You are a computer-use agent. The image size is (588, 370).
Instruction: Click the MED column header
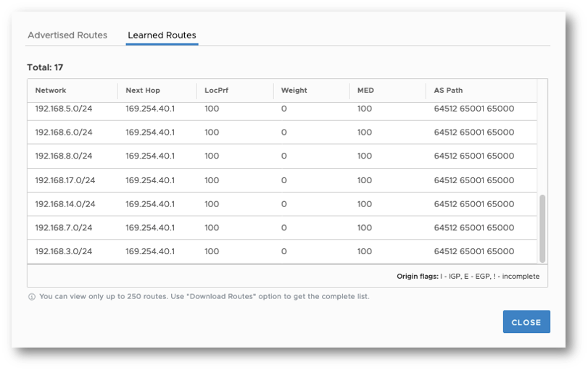pyautogui.click(x=365, y=91)
